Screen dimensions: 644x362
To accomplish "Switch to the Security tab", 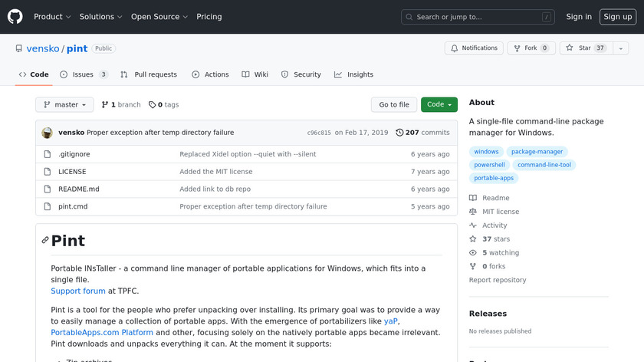I will [301, 74].
